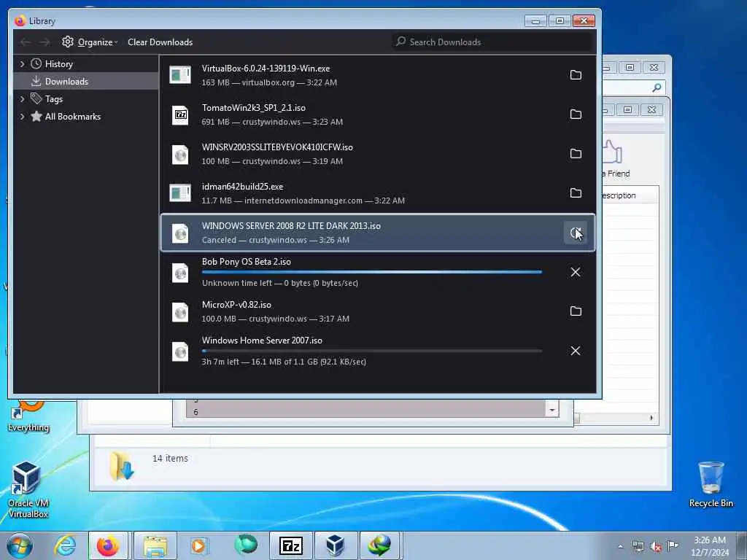Open the Windows Start menu
Image resolution: width=747 pixels, height=560 pixels.
pos(20,545)
